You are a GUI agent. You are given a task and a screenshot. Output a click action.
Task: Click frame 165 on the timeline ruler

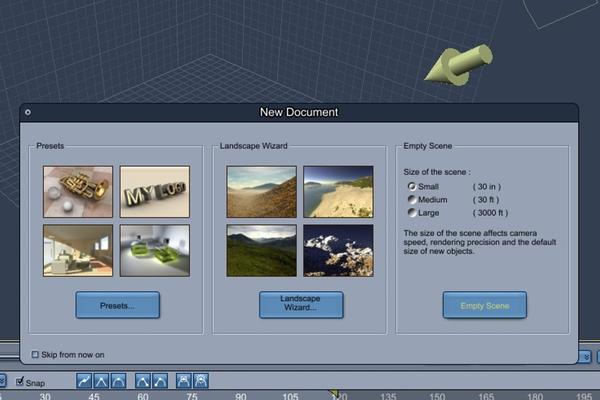click(486, 397)
